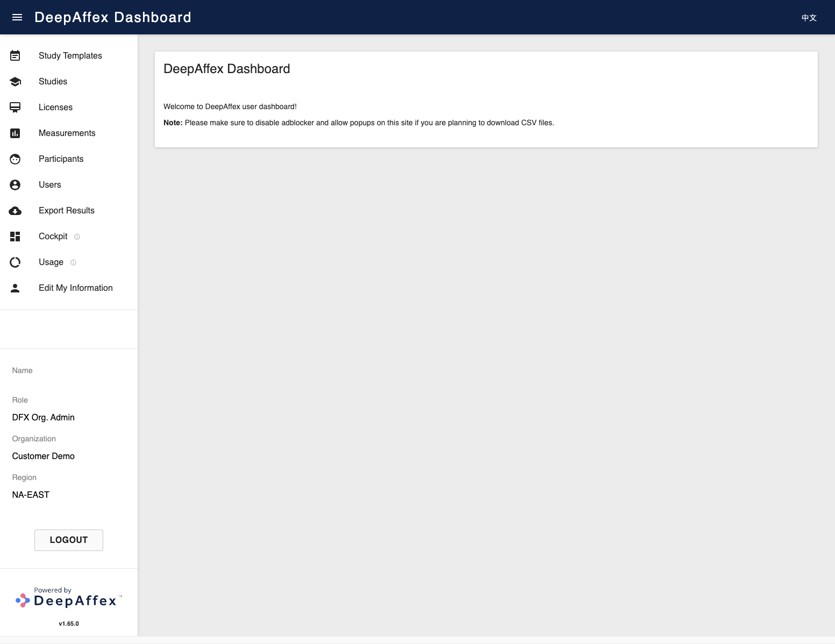The image size is (835, 644).
Task: Click the DFX Org. Admin role text
Action: pos(44,417)
